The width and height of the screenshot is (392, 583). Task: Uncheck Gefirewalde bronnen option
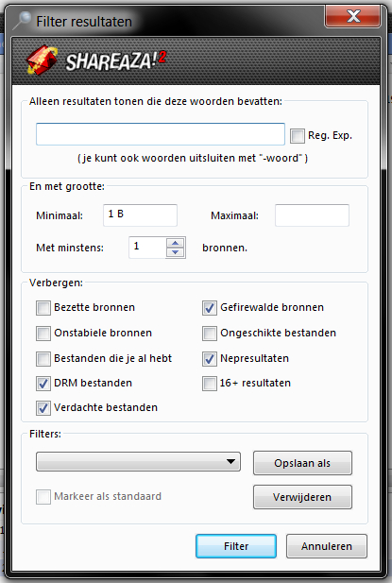pos(210,308)
